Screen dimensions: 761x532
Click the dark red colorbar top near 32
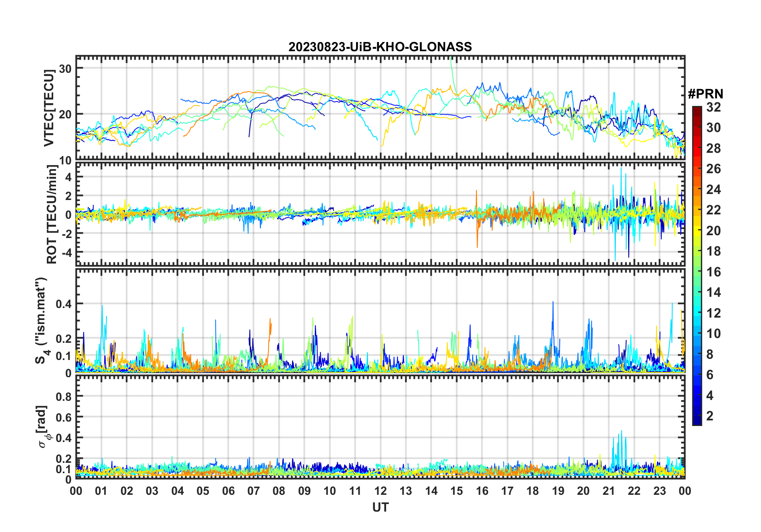(697, 110)
